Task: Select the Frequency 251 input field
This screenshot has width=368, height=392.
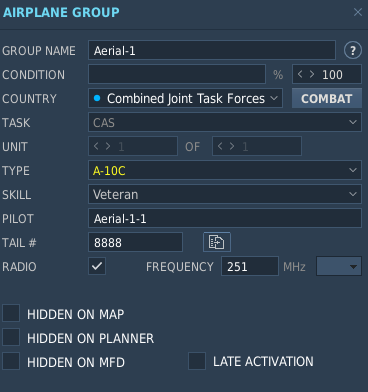Action: [250, 266]
